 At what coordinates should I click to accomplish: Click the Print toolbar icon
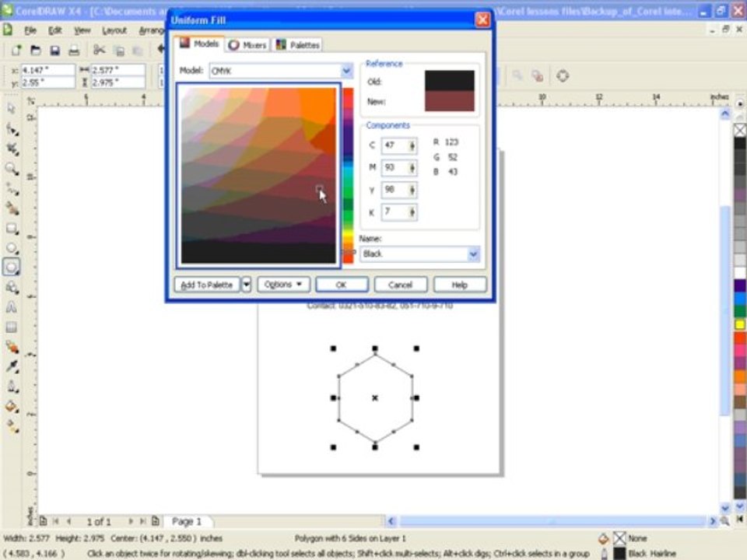[74, 50]
